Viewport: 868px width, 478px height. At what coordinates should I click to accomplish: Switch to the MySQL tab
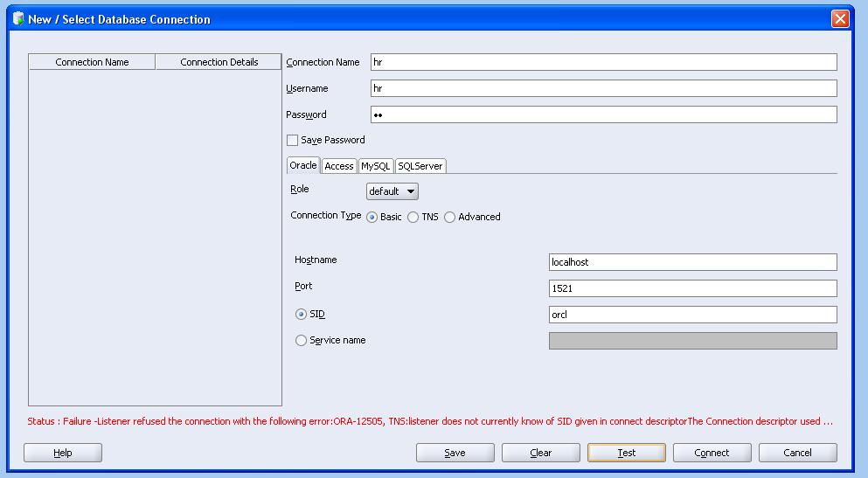tap(376, 166)
